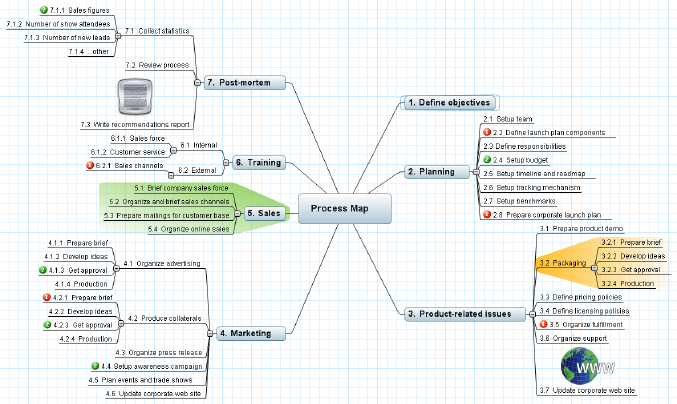Select the 6. Training topic
This screenshot has width=677, height=404.
259,163
